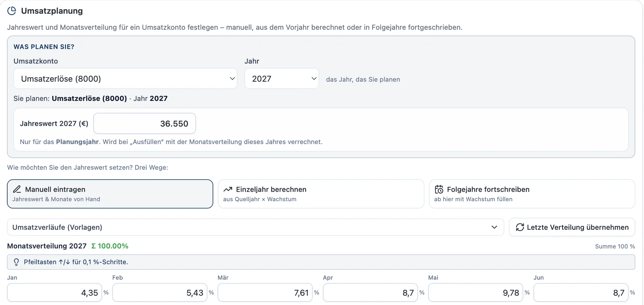The height and width of the screenshot is (305, 644).
Task: Click the calendar clock icon on Folgejahre fortschreiben
Action: (x=439, y=189)
